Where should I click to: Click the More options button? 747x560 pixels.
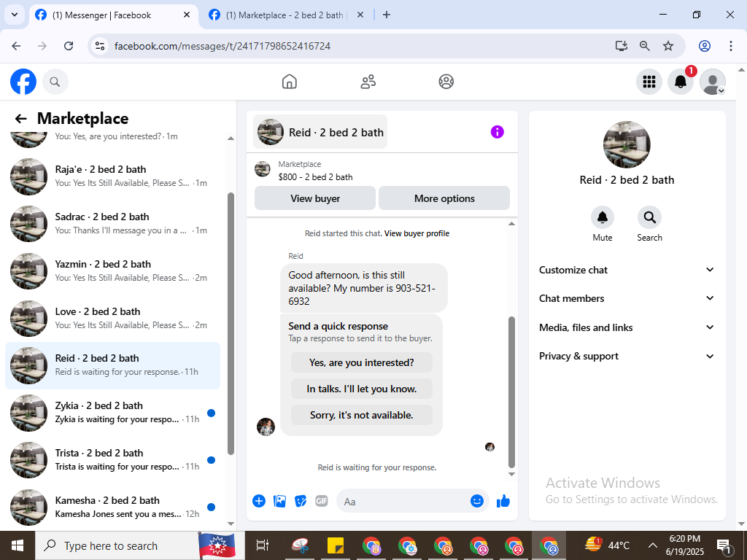(444, 198)
